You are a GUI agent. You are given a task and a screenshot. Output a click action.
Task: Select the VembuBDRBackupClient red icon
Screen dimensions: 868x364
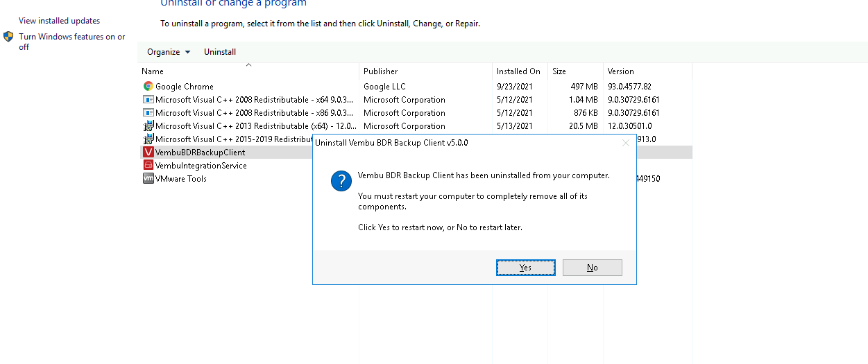[148, 153]
